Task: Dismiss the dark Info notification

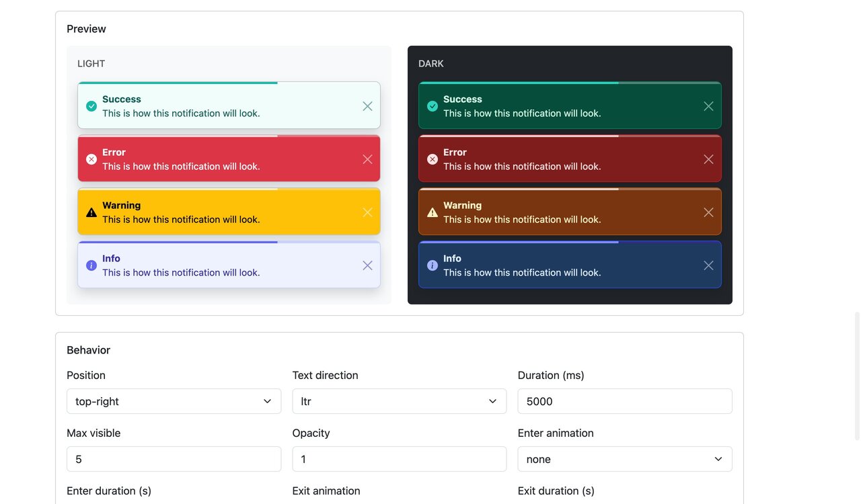Action: coord(708,265)
